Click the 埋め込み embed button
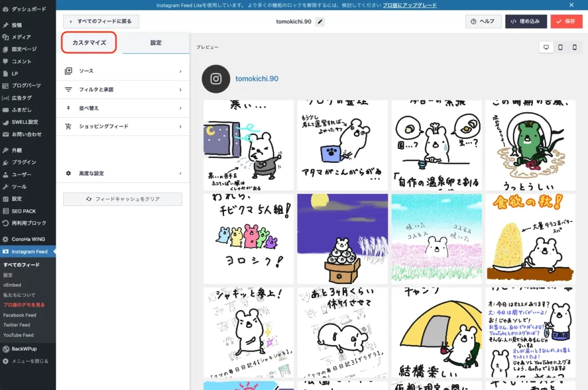 (526, 21)
